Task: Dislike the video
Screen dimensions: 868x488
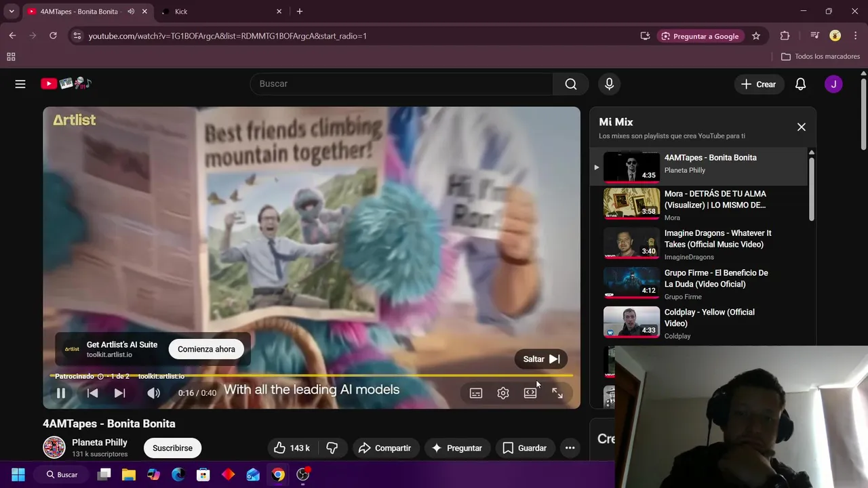Action: tap(332, 448)
